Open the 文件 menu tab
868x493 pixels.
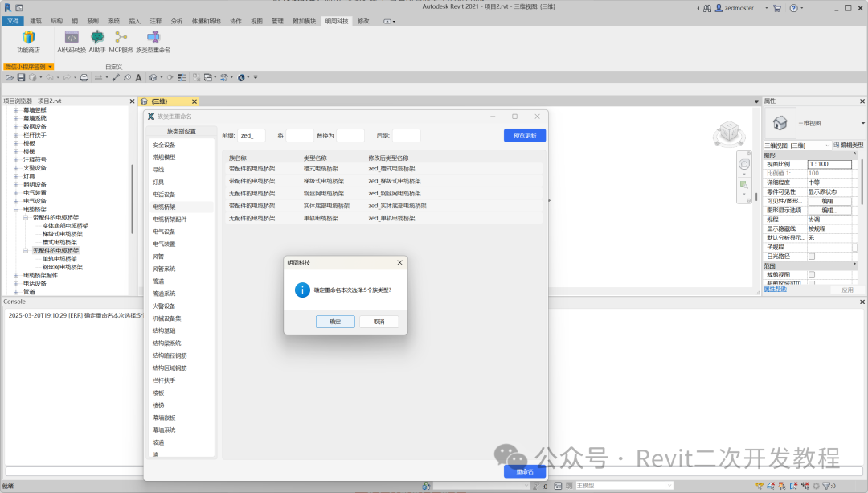pyautogui.click(x=13, y=21)
